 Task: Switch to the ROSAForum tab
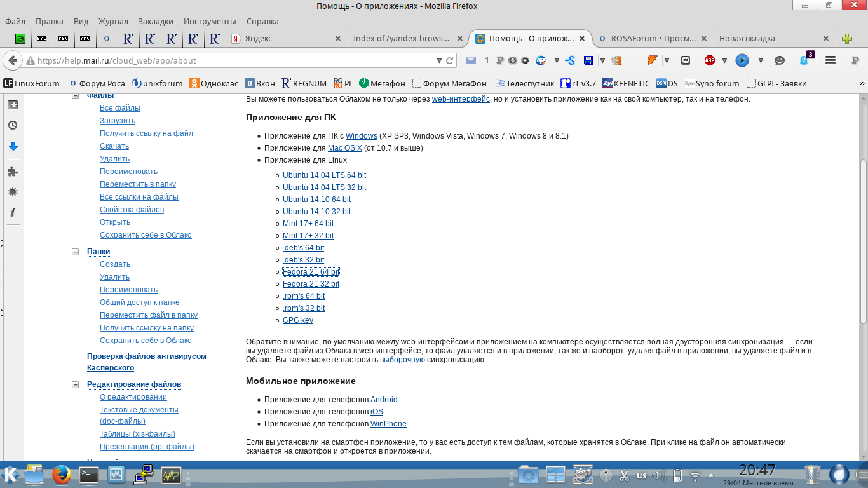click(x=654, y=39)
